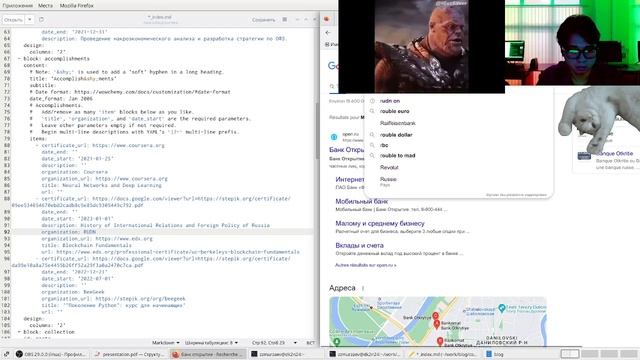Open the Mozilla Firefox application menu
Screen dimensions: 640x360
point(77,6)
